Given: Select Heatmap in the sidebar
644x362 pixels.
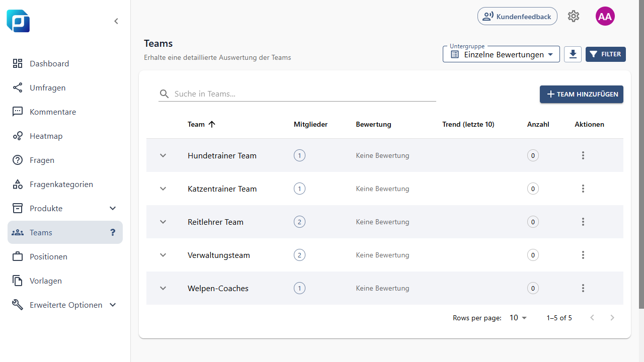Looking at the screenshot, I should tap(65, 136).
